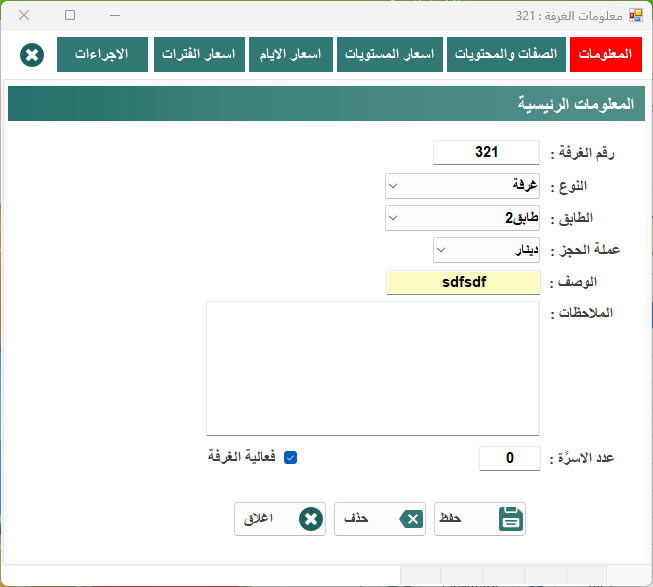Screen dimensions: 653x587
Task: Click the floppy disk save icon
Action: coord(511,519)
